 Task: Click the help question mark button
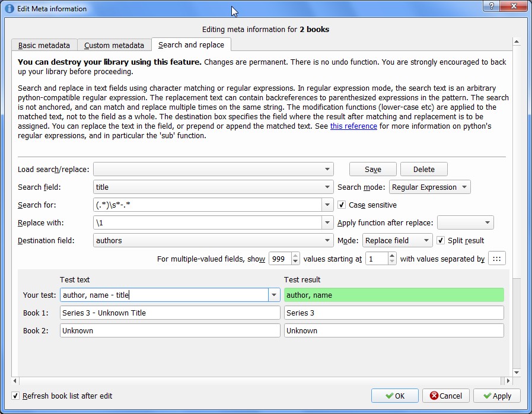click(492, 6)
